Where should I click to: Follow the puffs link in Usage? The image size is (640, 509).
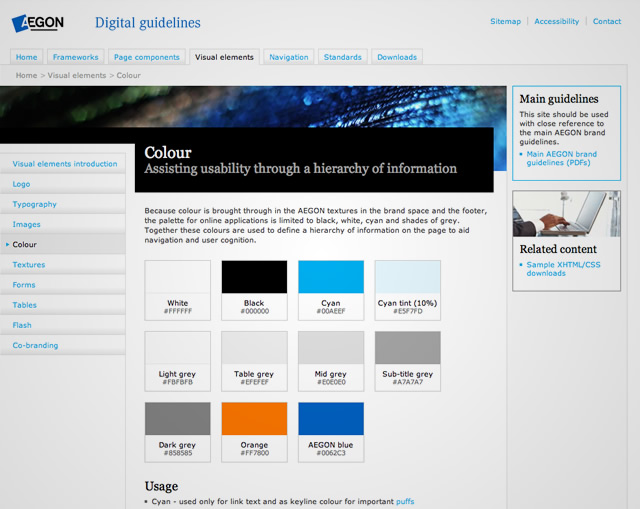405,502
